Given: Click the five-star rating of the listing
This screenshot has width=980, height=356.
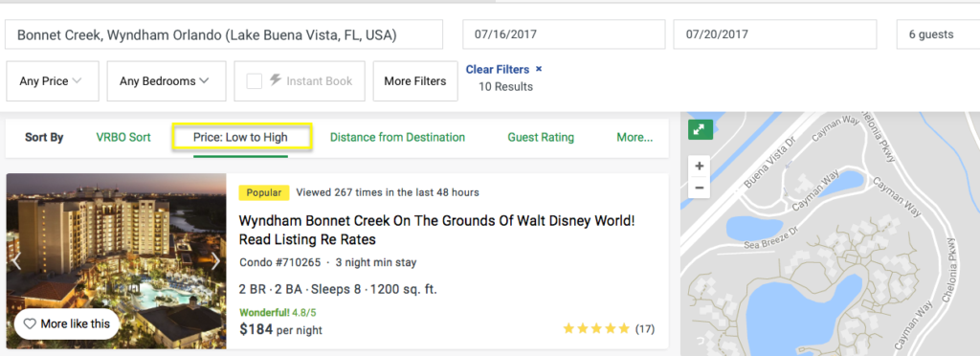Looking at the screenshot, I should (x=596, y=328).
